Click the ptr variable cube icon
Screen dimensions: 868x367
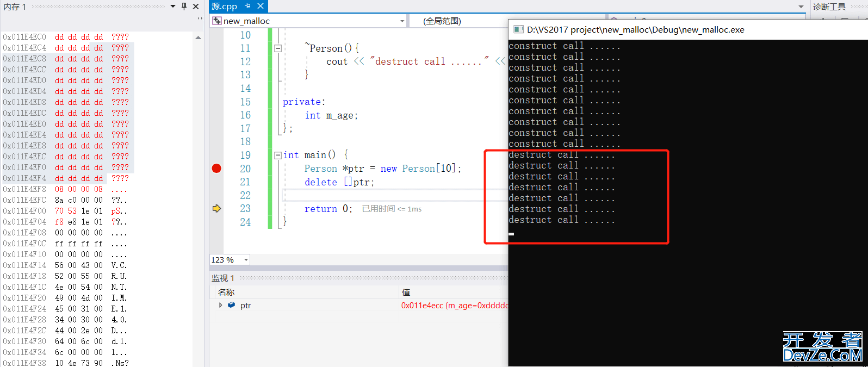231,305
